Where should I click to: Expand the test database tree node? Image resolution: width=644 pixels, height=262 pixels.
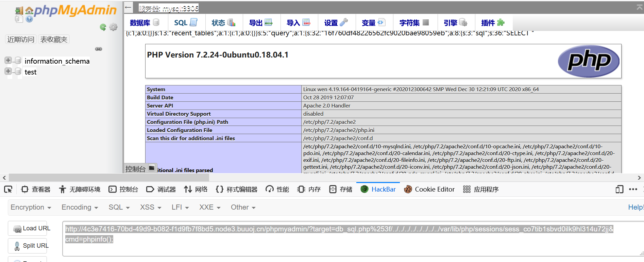[x=8, y=71]
